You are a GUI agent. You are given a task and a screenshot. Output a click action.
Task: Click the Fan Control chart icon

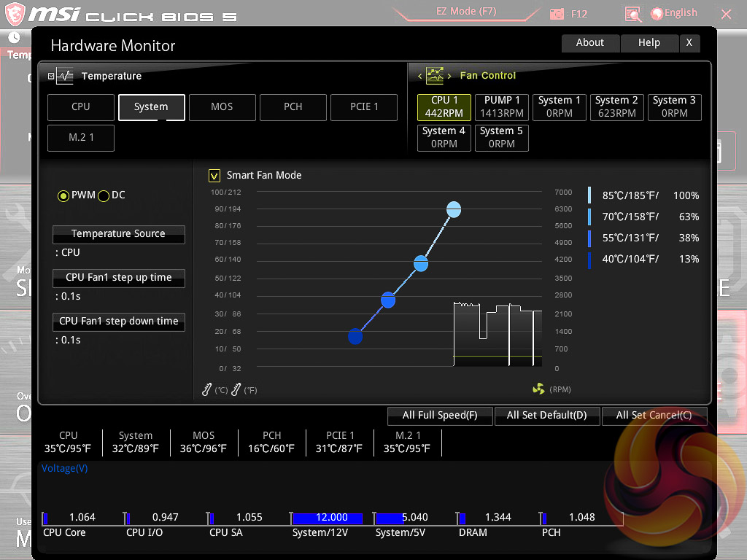point(435,76)
